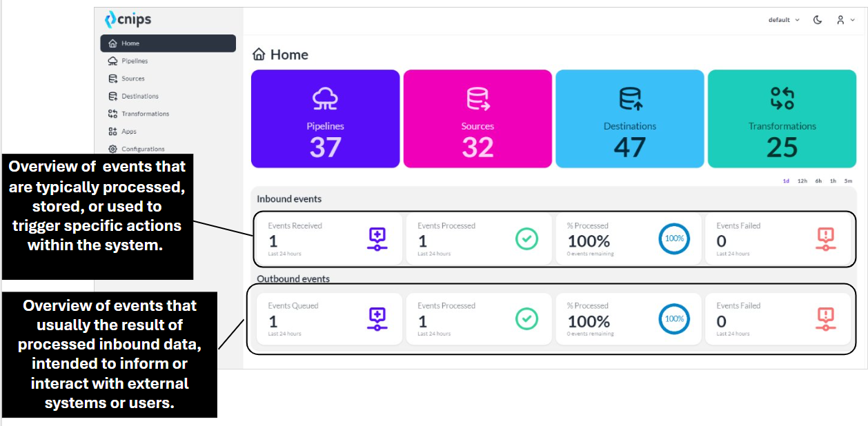
Task: Select the 1d time range
Action: pos(786,181)
